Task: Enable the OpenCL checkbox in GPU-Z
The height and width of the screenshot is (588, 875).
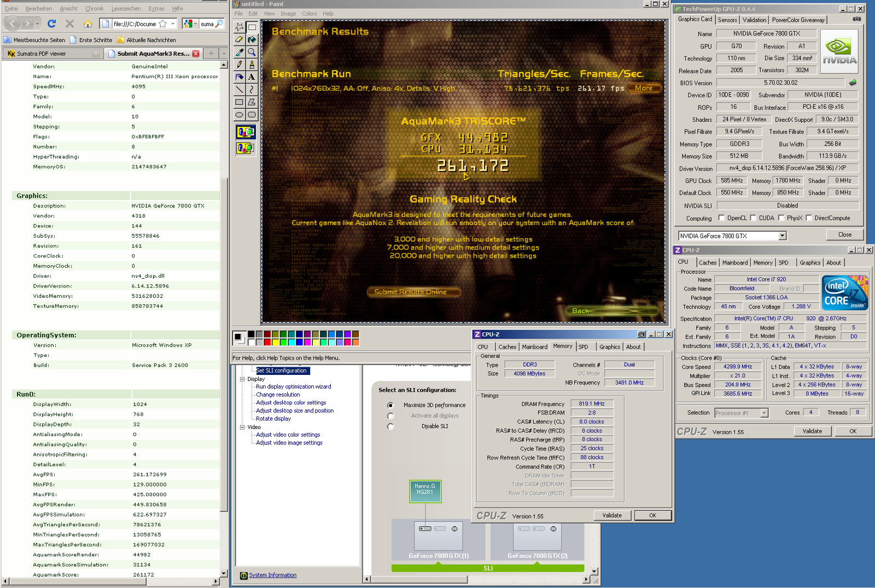Action: (x=721, y=218)
